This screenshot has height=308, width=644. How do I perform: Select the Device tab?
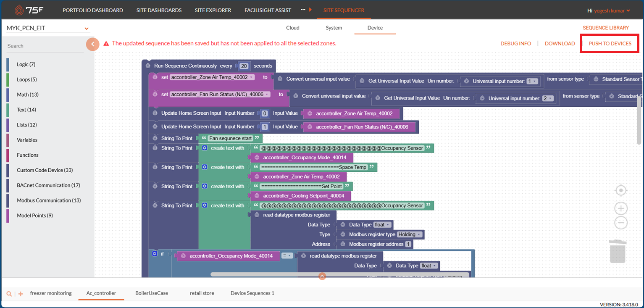[375, 28]
